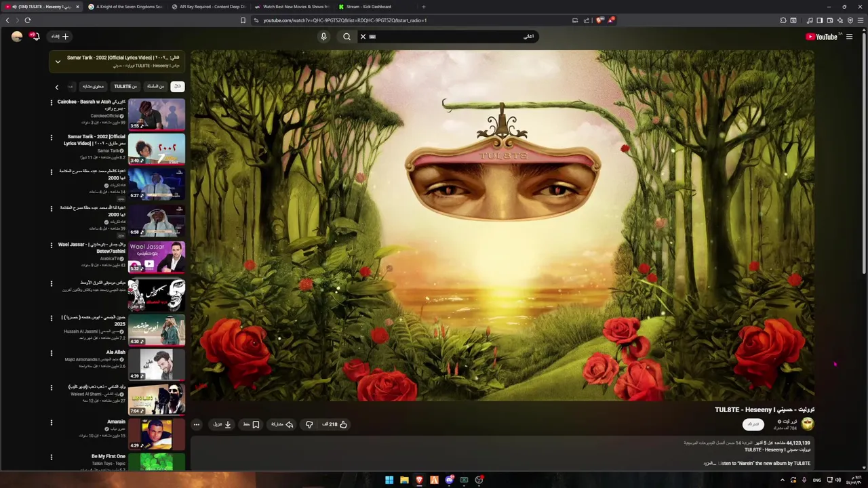Open options for Samar Tarik 2002 video

tap(51, 137)
